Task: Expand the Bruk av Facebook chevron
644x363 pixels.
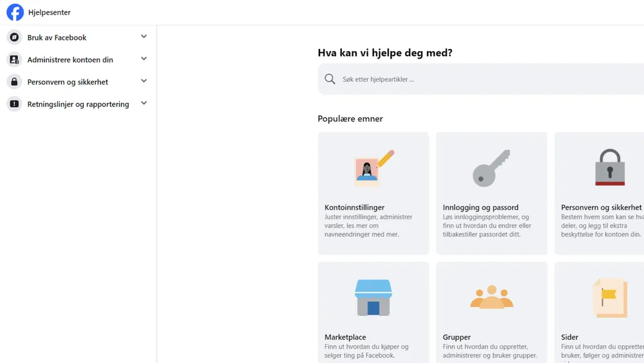Action: (144, 37)
